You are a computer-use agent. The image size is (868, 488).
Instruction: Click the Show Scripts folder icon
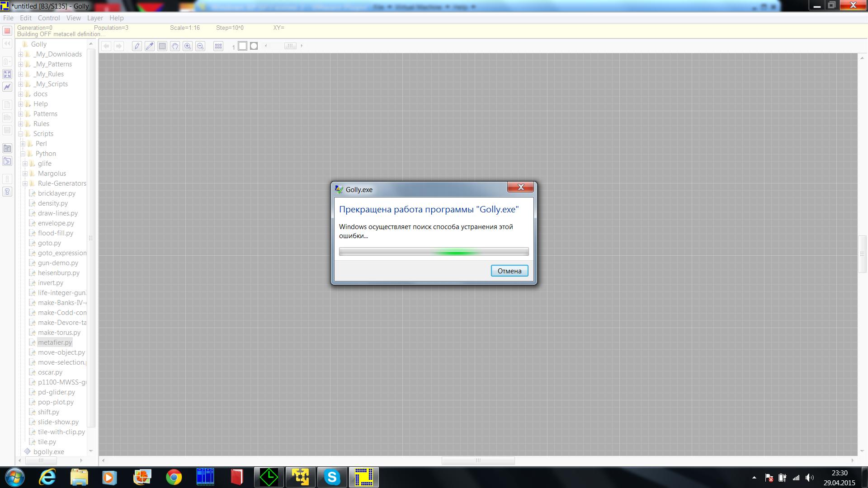point(7,161)
